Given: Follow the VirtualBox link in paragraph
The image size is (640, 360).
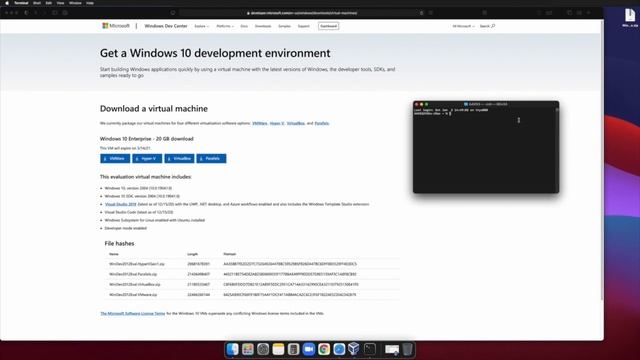Looking at the screenshot, I should pyautogui.click(x=296, y=123).
